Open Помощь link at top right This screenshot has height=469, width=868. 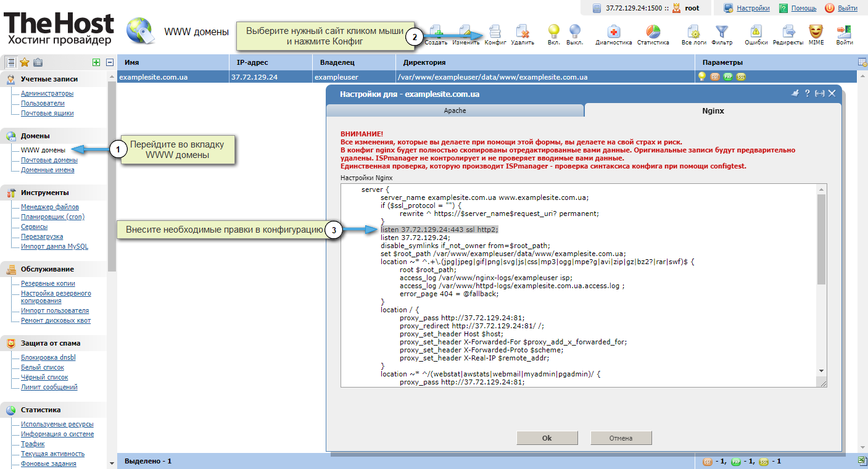(804, 8)
